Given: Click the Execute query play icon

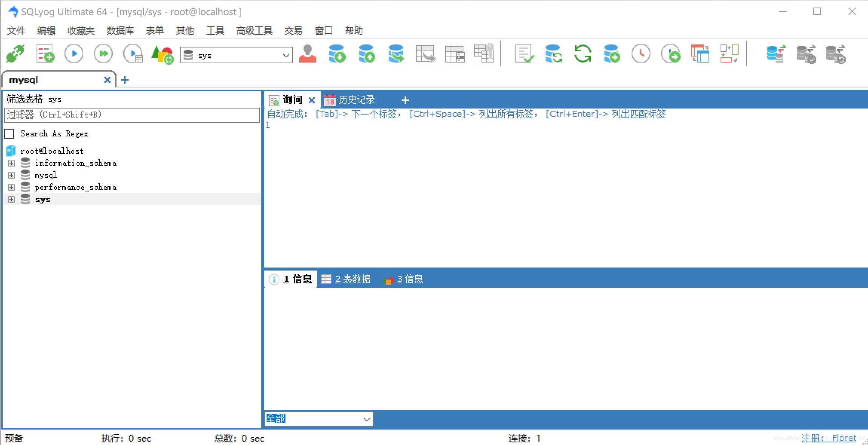Looking at the screenshot, I should pos(74,54).
